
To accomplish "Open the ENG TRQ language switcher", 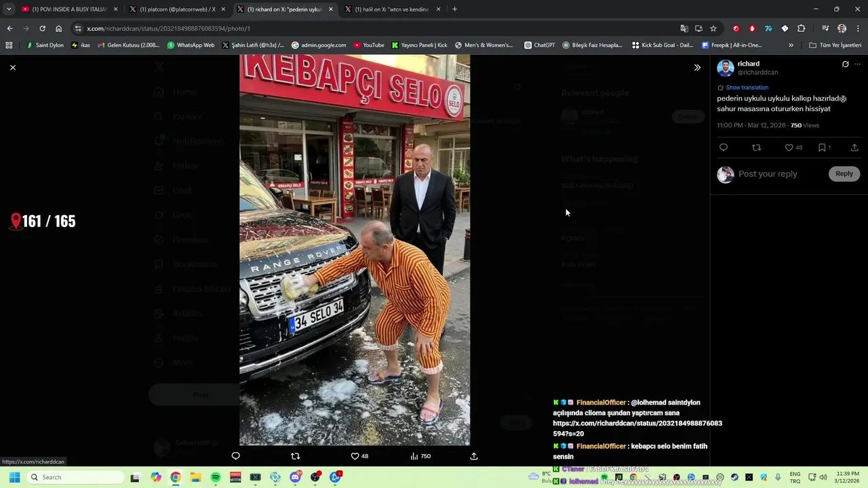I will [795, 477].
